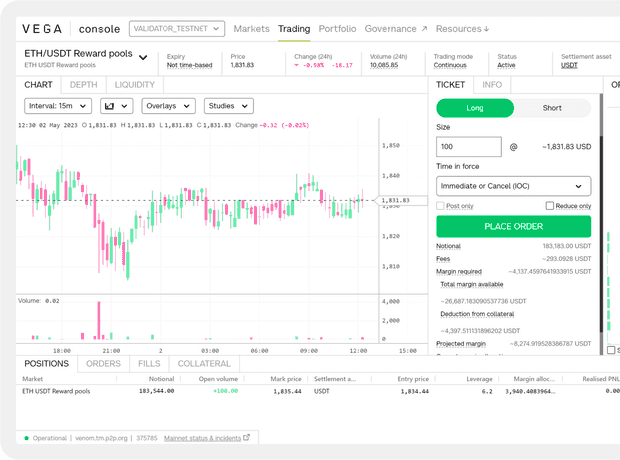The image size is (620, 460).
Task: Expand the Resources menu
Action: [462, 29]
